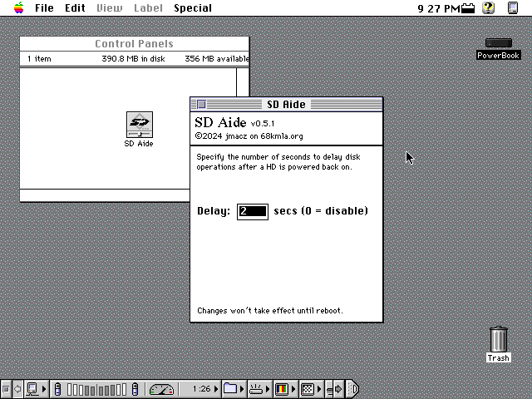Click '390.8 MB in disk' text

pos(133,59)
